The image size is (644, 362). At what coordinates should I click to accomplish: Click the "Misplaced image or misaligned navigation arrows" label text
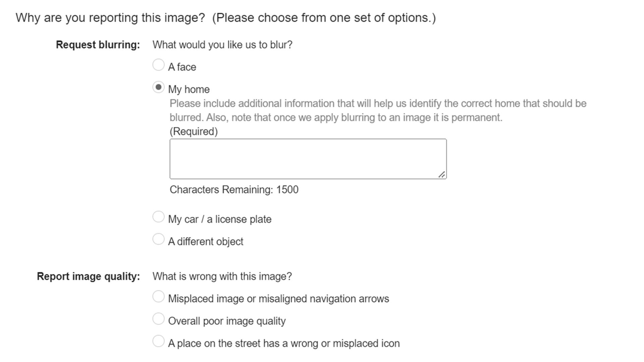(x=278, y=299)
